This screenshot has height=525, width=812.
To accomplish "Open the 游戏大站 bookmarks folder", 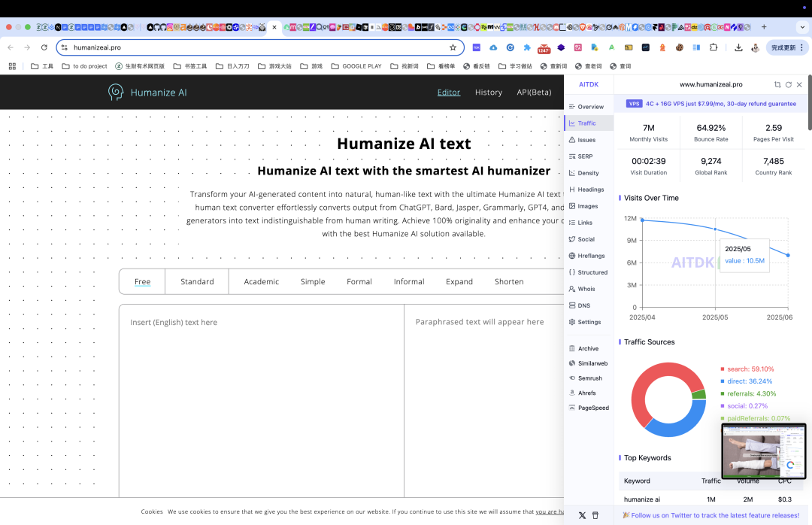I will (274, 66).
